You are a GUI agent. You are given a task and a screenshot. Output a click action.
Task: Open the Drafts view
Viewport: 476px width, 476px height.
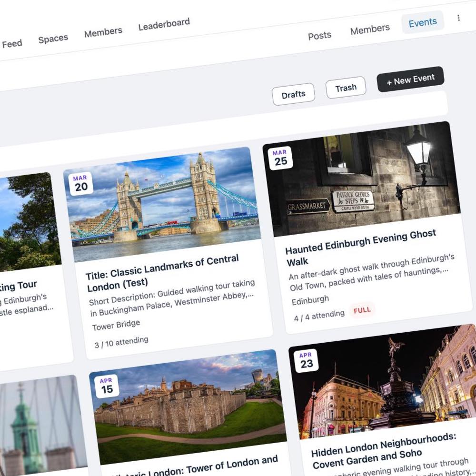tap(294, 94)
